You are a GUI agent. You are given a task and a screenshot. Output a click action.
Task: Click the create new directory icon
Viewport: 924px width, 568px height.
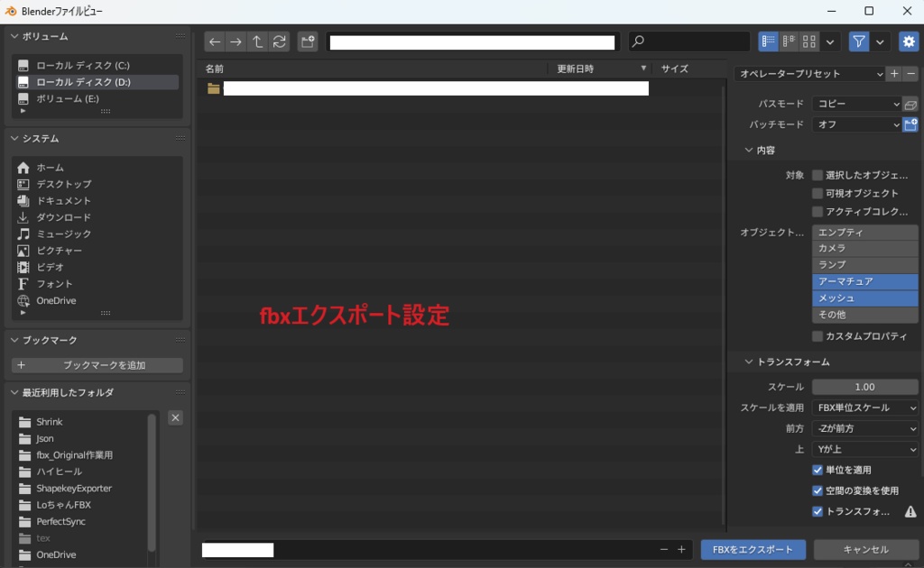(307, 41)
